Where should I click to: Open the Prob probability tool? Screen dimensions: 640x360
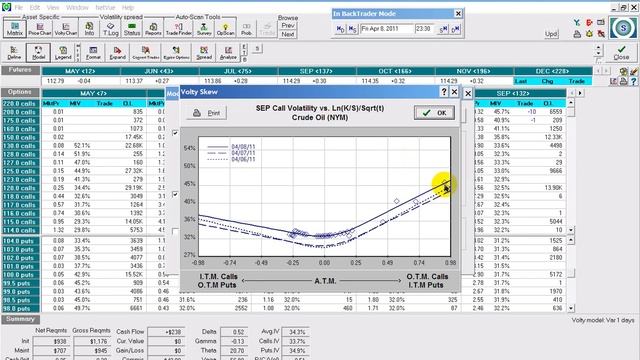246,29
